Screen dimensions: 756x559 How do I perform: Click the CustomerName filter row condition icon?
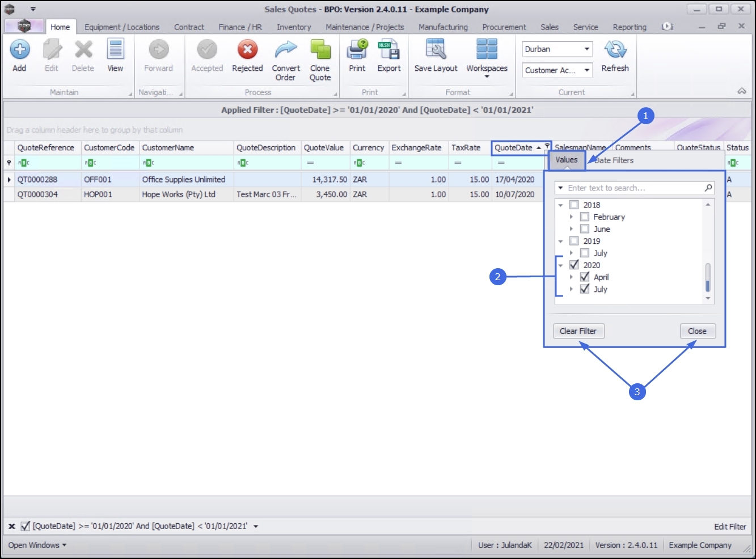click(148, 163)
